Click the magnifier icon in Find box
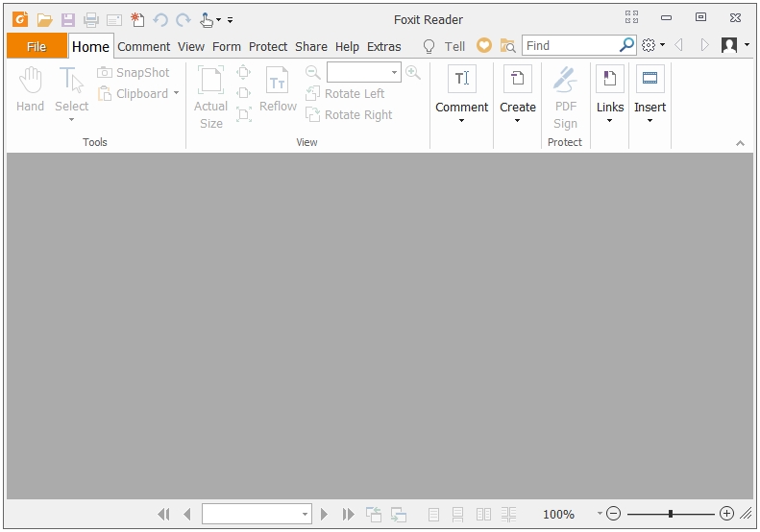 626,45
